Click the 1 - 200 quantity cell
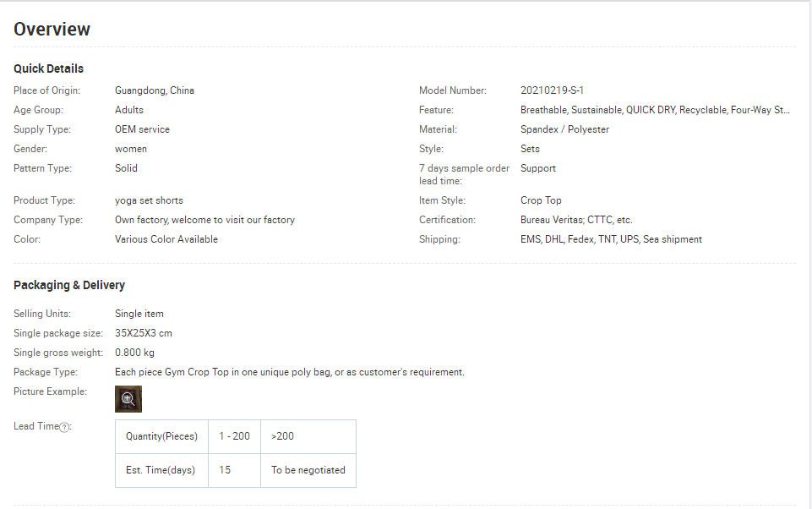This screenshot has height=509, width=812. 234,436
